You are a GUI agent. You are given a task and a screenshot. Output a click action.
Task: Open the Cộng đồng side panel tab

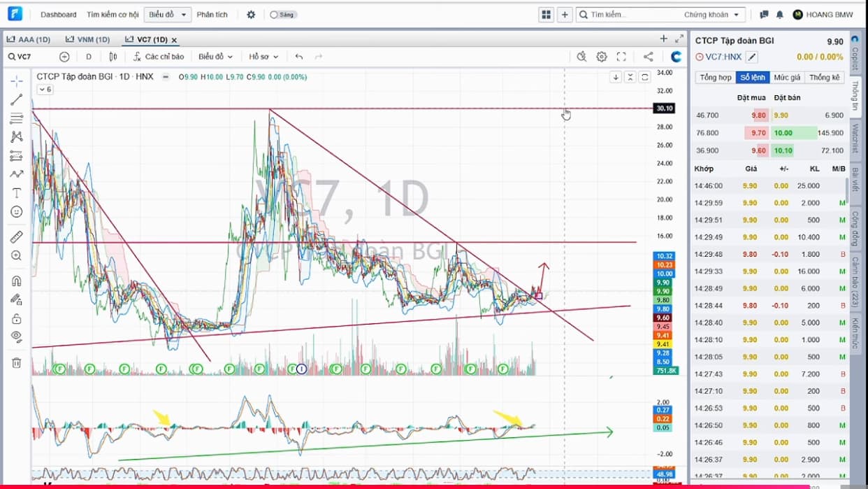855,227
